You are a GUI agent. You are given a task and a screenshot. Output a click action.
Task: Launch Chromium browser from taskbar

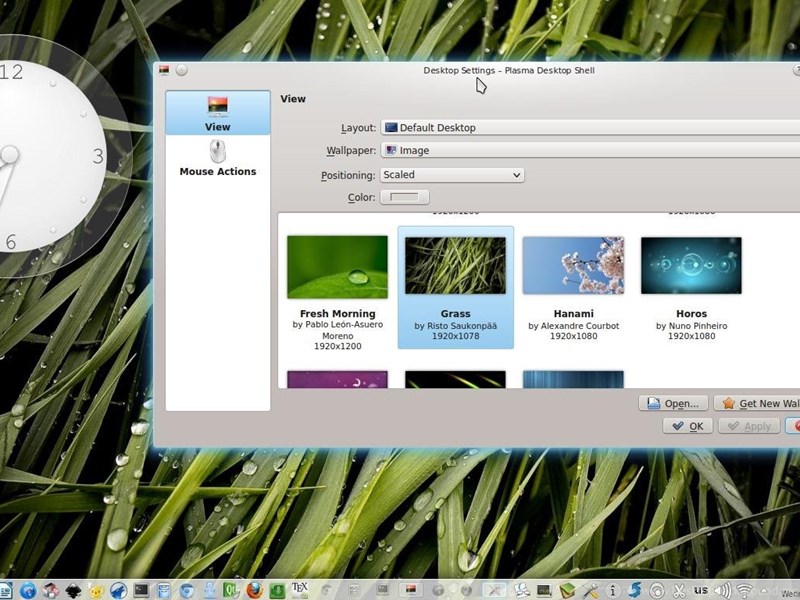tap(187, 590)
